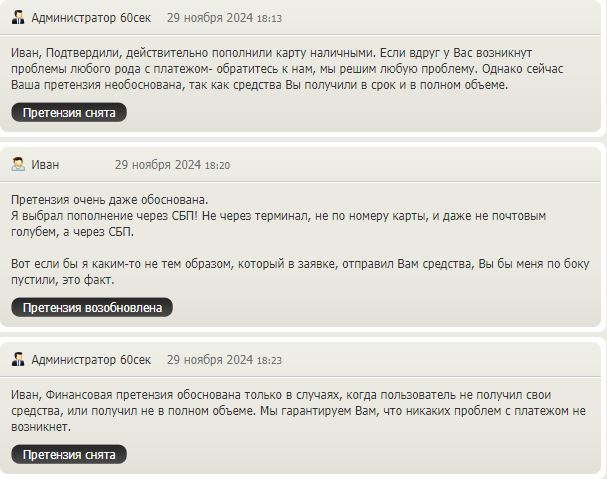
Task: Click Ivan's paragraph about choosing СБП payment
Action: 278,223
